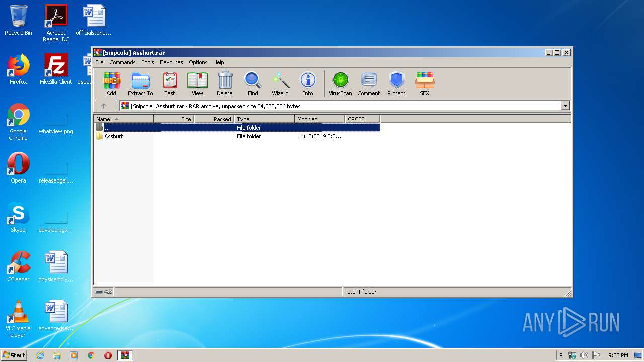Click the Asshurt modified date cell
This screenshot has height=362, width=644.
pos(319,136)
